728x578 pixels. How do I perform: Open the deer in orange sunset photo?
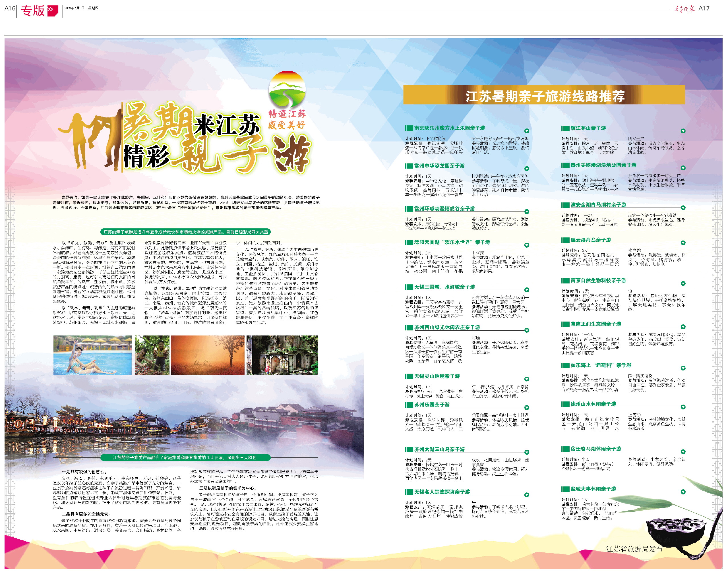[x=207, y=355]
